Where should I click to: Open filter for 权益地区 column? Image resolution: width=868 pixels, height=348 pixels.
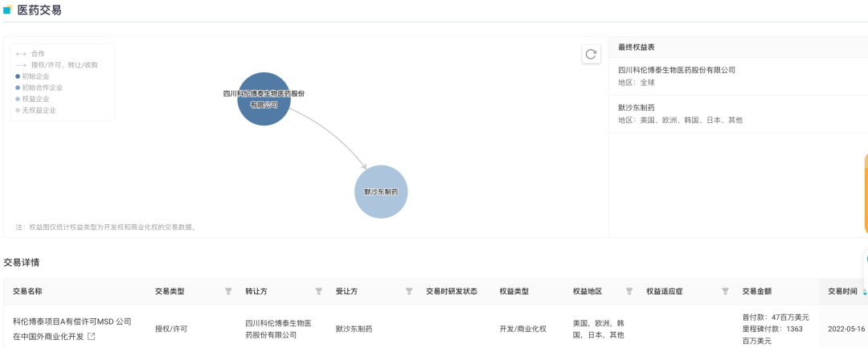(629, 291)
